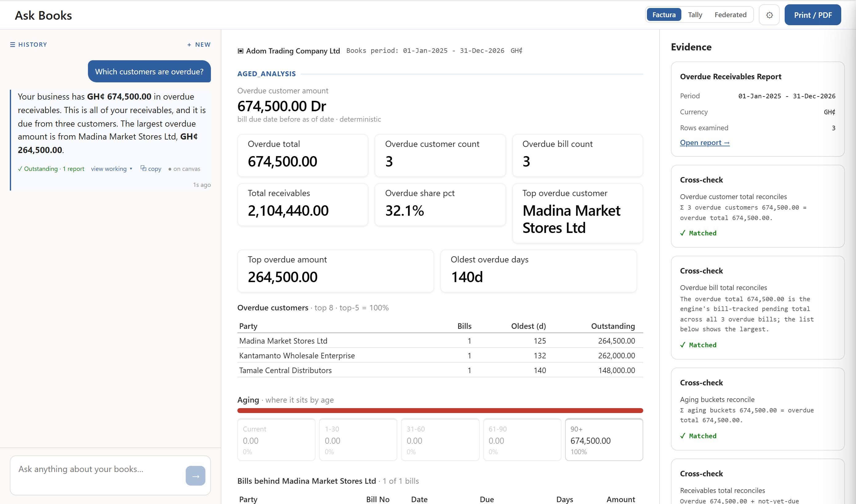Click the Outstanding · 1 report tag
Image resolution: width=856 pixels, height=504 pixels.
pos(51,168)
